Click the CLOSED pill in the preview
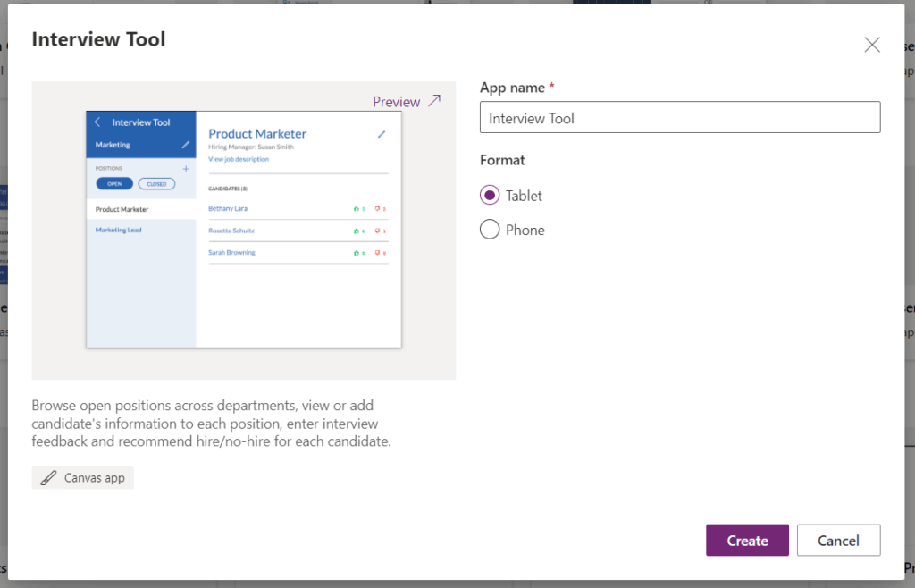 click(156, 184)
